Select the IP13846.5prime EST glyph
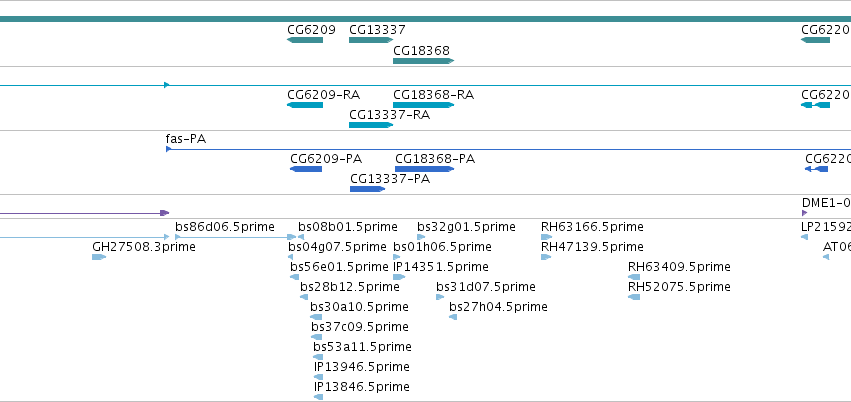The width and height of the screenshot is (851, 402). (319, 397)
